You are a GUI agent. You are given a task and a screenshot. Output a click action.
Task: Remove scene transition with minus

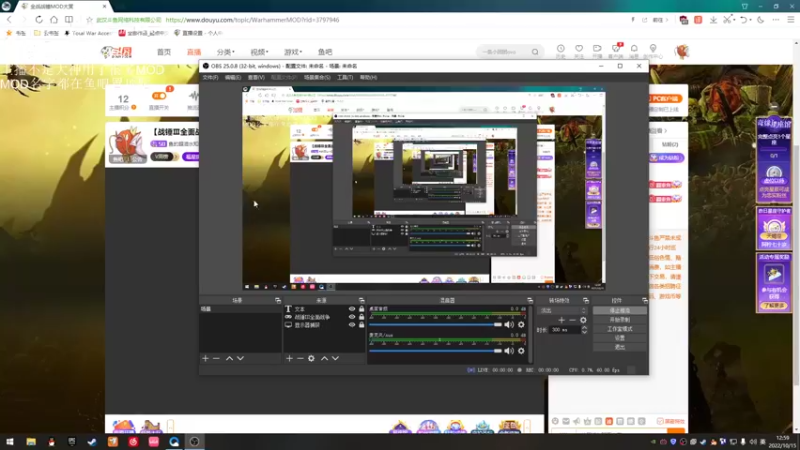click(572, 320)
